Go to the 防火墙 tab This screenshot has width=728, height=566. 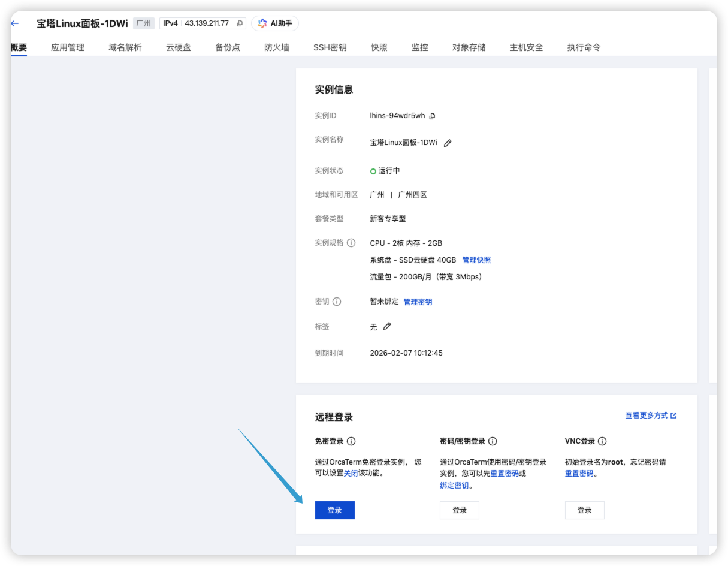(x=277, y=47)
